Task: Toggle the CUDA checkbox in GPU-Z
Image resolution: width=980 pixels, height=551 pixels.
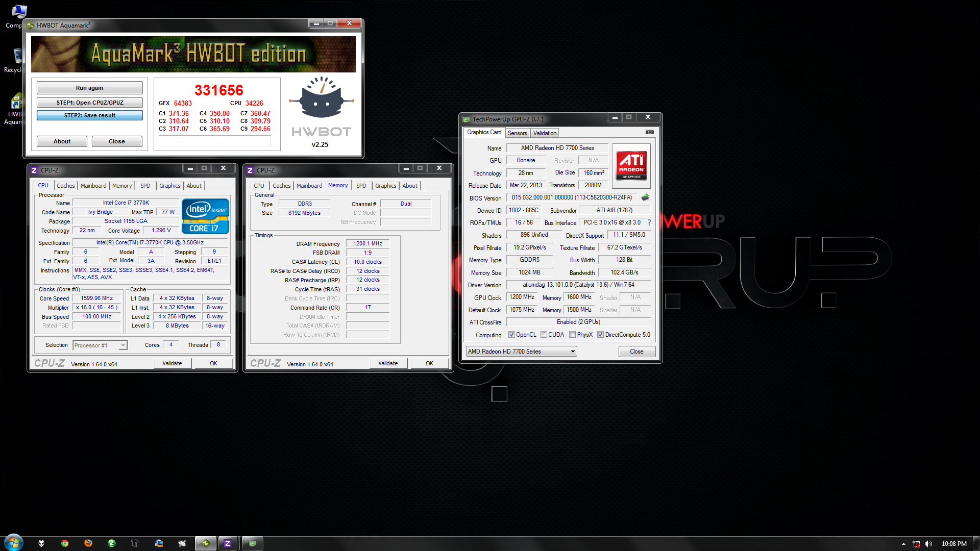Action: [544, 335]
